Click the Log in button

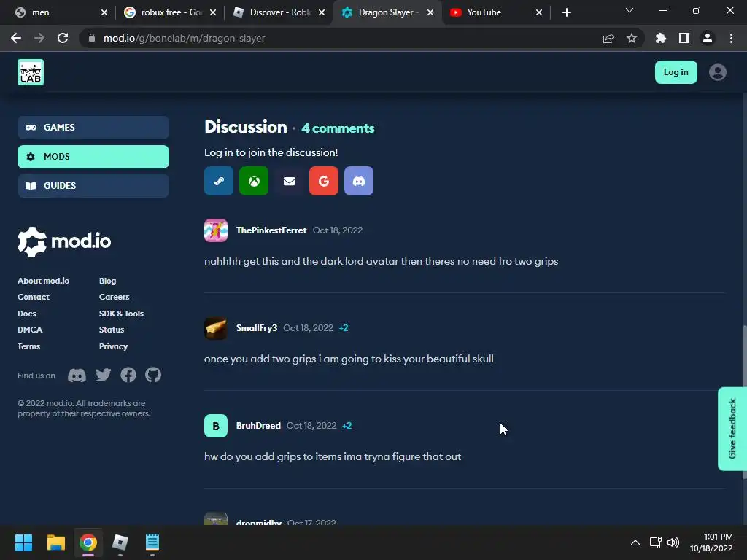(x=676, y=72)
